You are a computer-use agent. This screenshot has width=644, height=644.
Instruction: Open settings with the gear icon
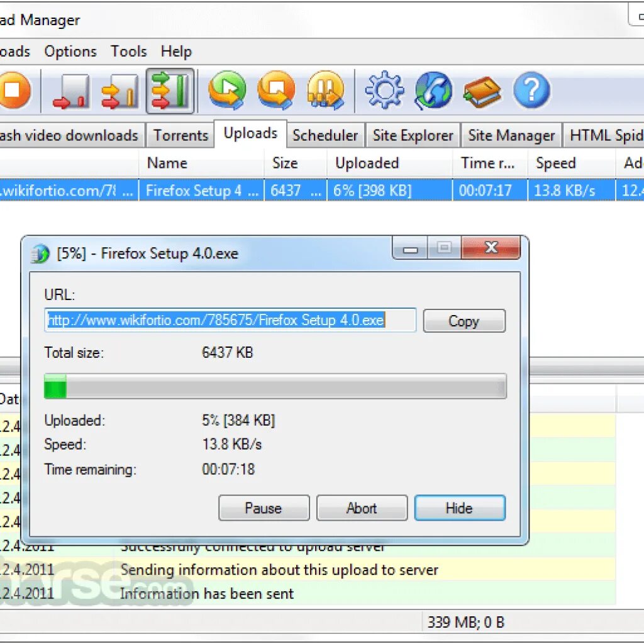[384, 91]
